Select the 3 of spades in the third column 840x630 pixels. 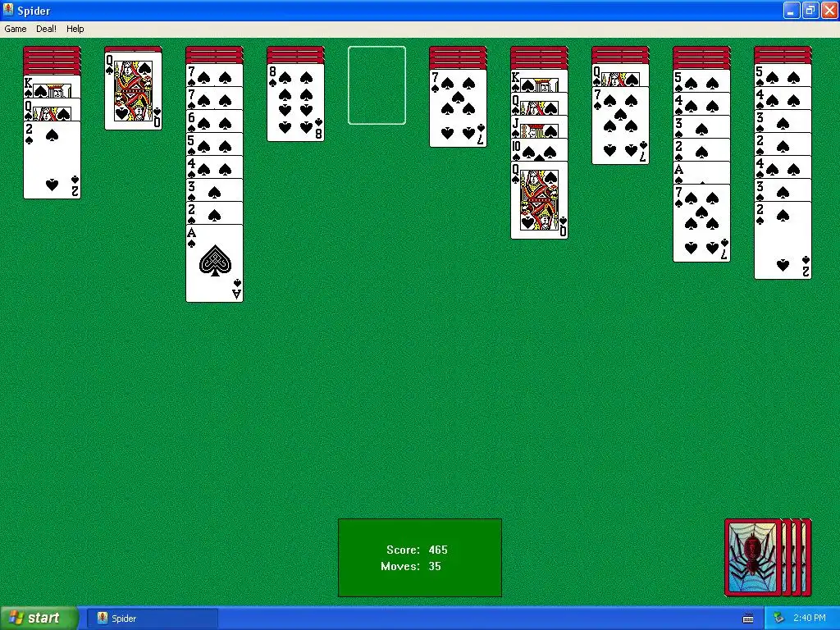(214, 190)
